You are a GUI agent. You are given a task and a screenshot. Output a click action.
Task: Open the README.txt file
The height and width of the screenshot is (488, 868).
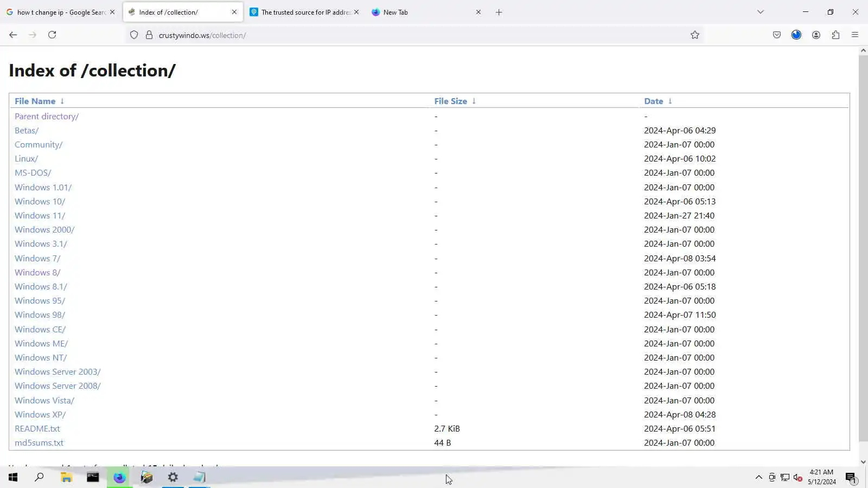coord(37,429)
